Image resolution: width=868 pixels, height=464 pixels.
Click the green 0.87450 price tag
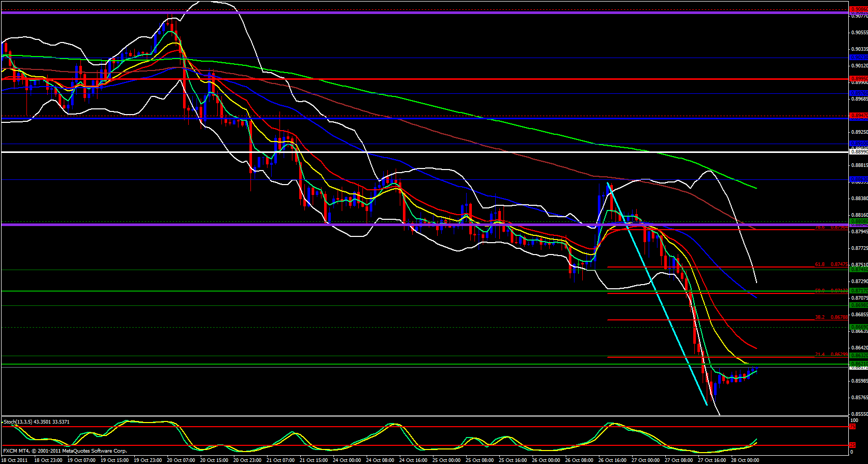coord(858,270)
